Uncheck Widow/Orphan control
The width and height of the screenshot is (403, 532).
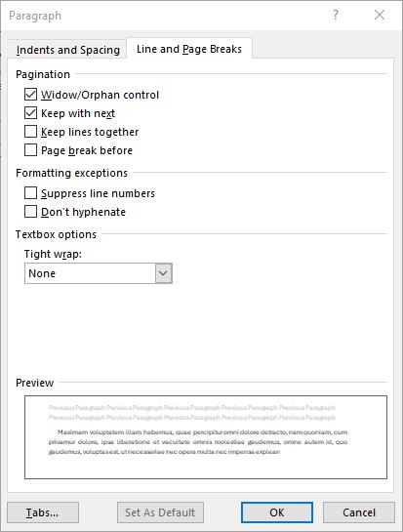click(30, 95)
